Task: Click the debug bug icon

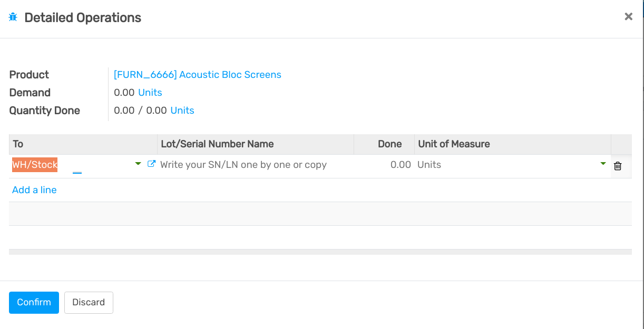Action: pos(13,17)
